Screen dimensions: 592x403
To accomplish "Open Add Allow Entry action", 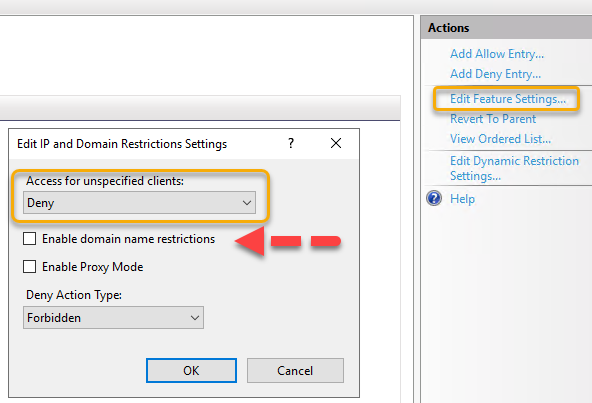I will 497,54.
